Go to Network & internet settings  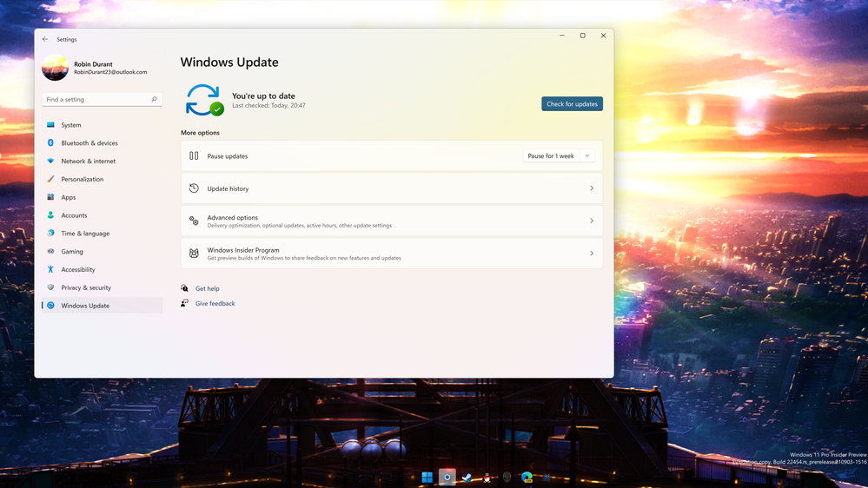coord(102,161)
